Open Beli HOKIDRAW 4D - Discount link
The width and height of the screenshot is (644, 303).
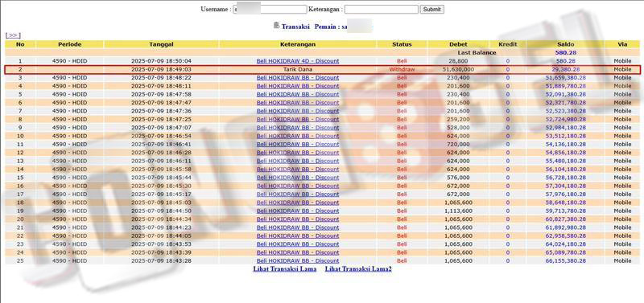click(298, 61)
